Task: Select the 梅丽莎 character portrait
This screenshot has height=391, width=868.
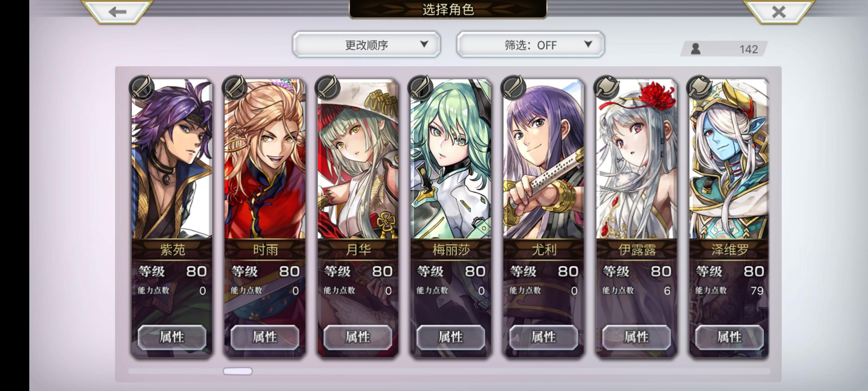Action: (x=451, y=159)
